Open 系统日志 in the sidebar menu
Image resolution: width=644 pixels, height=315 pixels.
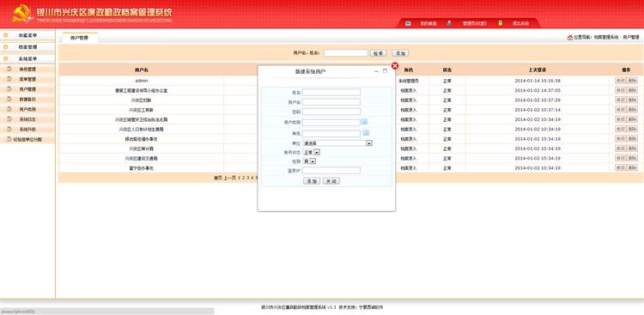point(27,119)
